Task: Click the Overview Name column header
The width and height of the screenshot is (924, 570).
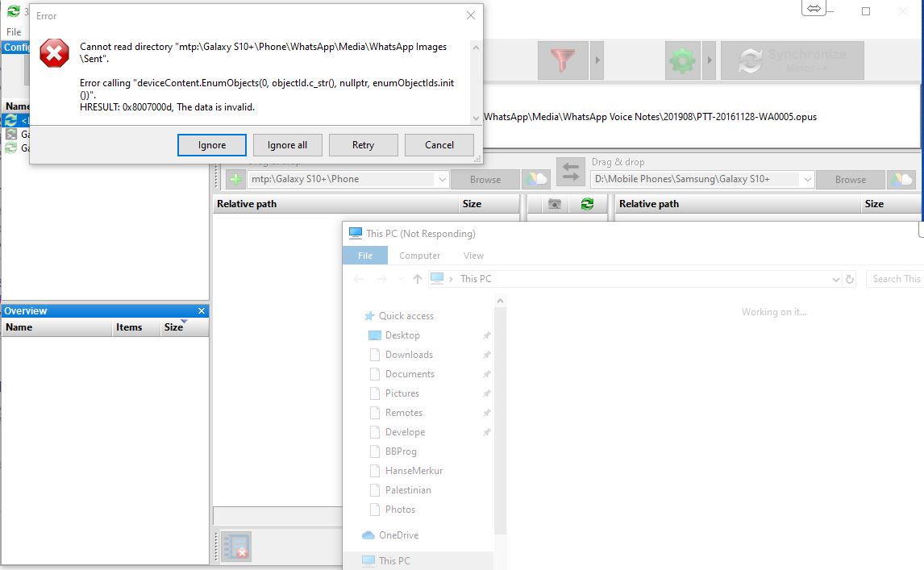Action: 56,327
